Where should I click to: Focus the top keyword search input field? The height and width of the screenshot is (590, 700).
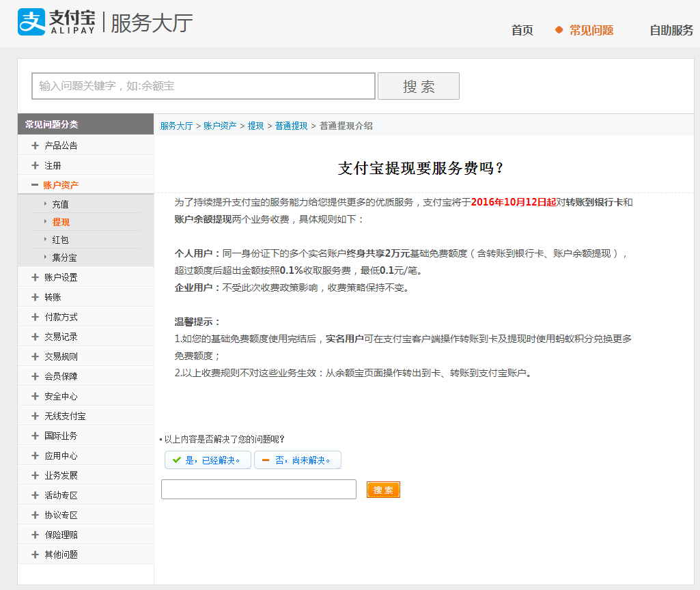204,86
